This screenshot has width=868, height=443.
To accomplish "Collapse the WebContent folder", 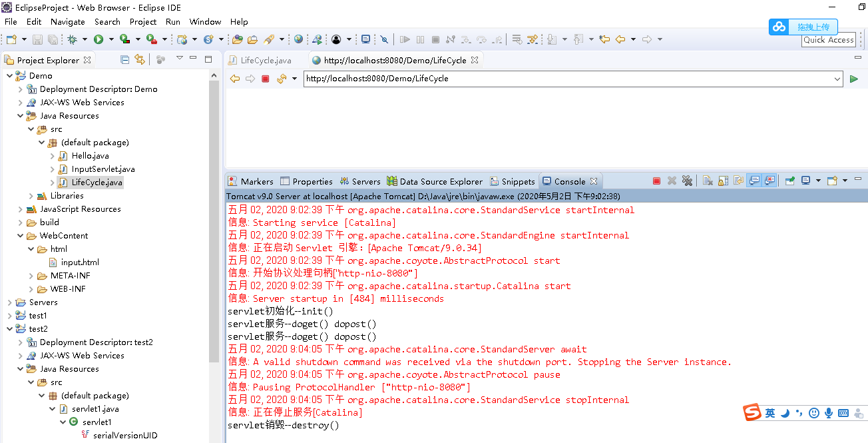I will point(20,235).
